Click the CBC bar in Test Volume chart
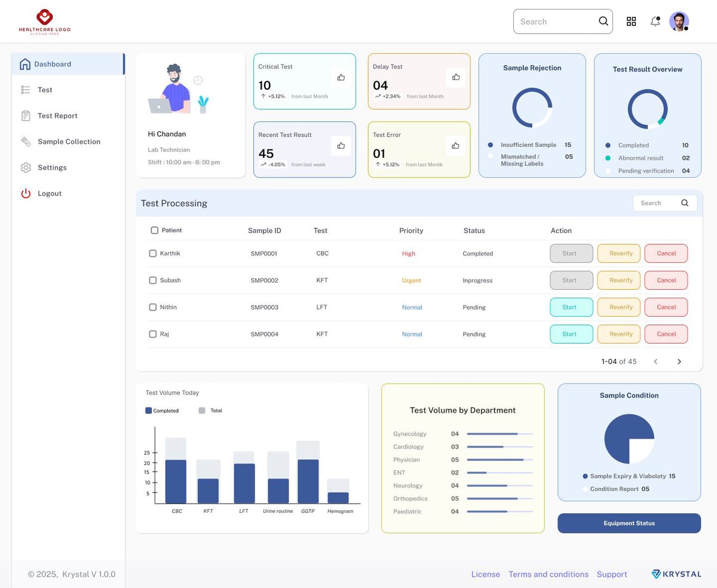This screenshot has height=588, width=717. pos(176,470)
